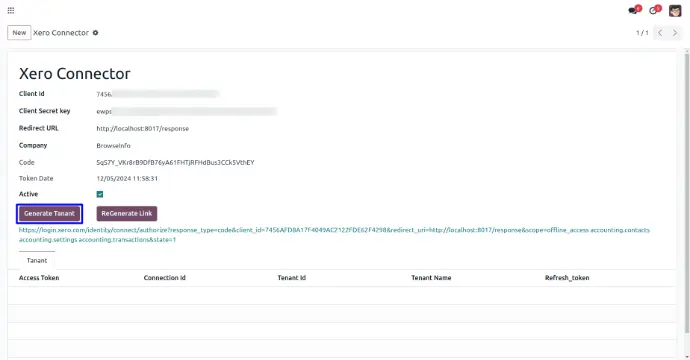Click the Active label
This screenshot has height=360, width=690.
pyautogui.click(x=28, y=194)
